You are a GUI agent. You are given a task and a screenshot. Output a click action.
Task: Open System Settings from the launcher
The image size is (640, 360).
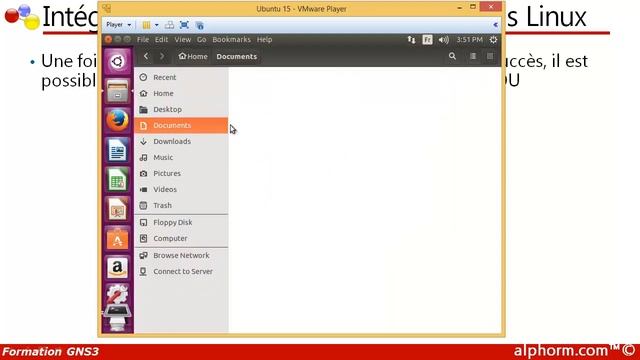(118, 293)
